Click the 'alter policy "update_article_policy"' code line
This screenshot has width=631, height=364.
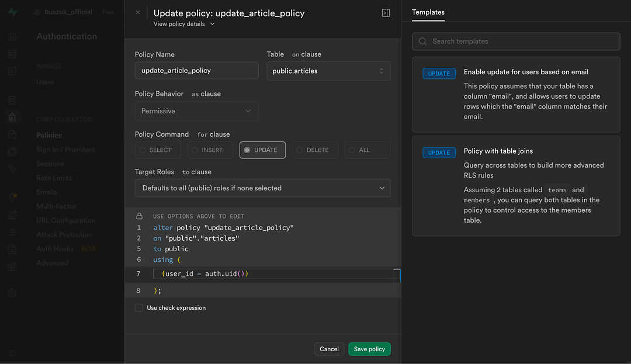pos(223,228)
